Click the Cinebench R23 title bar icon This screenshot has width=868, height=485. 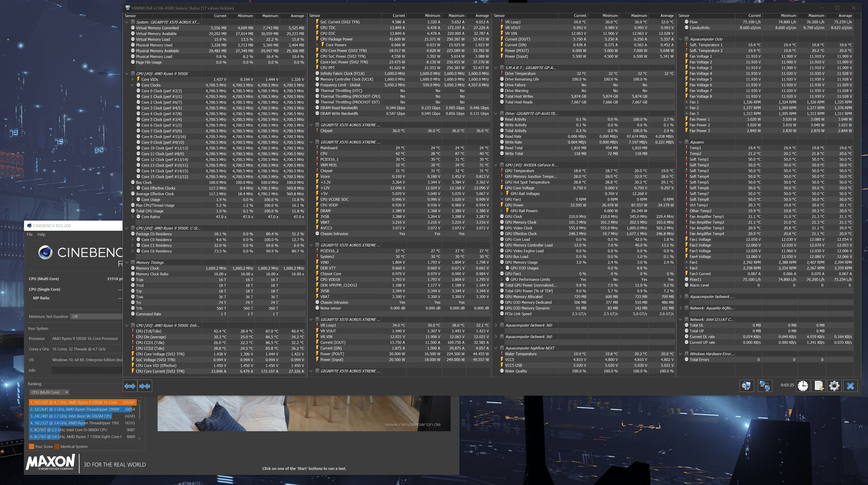point(29,226)
